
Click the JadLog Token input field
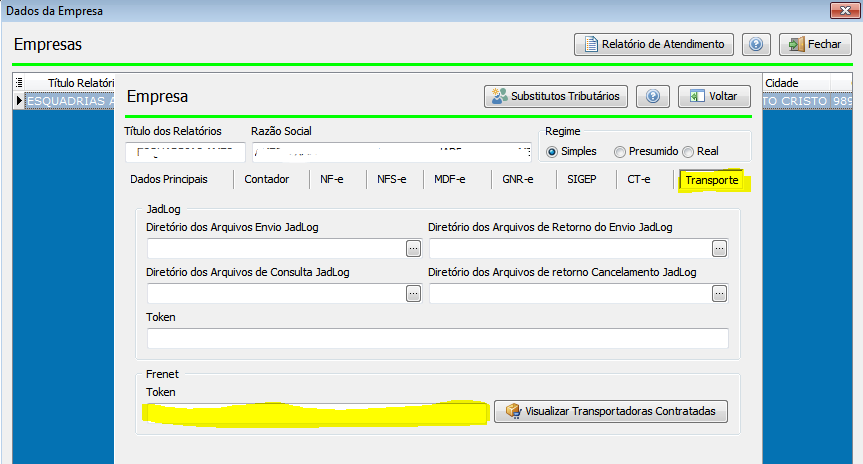(x=437, y=338)
